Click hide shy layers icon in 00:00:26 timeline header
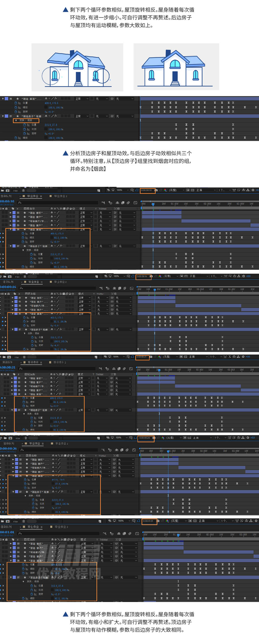Image resolution: width=259 pixels, height=644 pixels. coord(117,450)
